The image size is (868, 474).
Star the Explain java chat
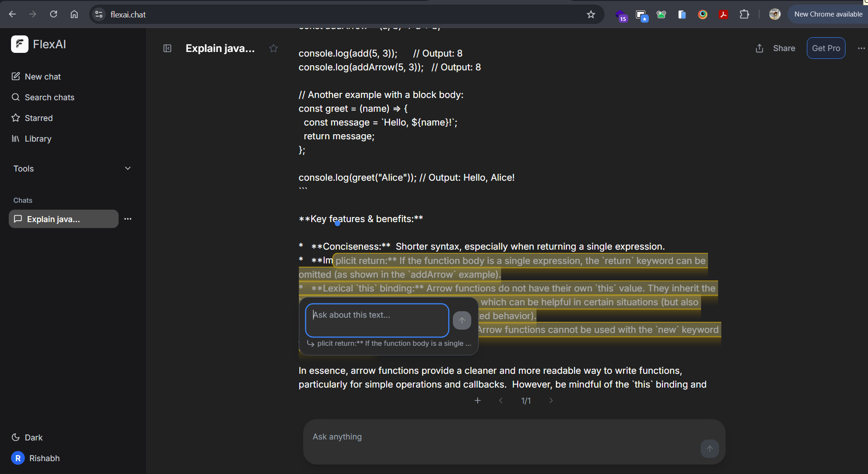pyautogui.click(x=274, y=48)
